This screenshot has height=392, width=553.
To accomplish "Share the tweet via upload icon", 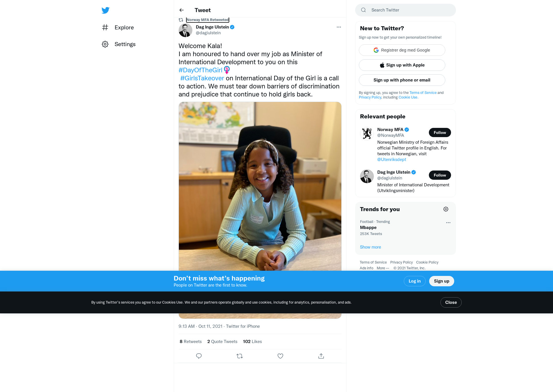I will (321, 356).
